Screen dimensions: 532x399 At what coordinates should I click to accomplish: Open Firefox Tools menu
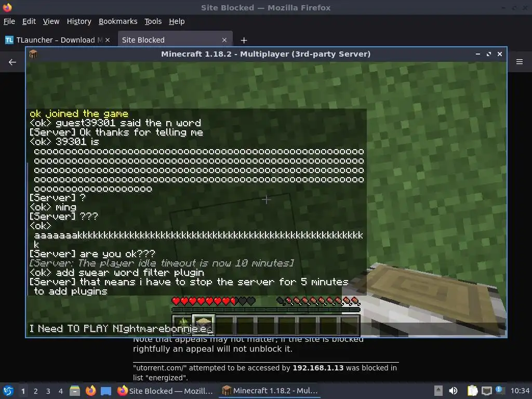pyautogui.click(x=153, y=21)
